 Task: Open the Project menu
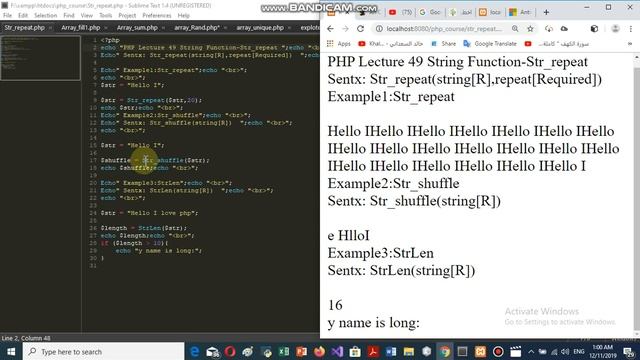coord(127,16)
